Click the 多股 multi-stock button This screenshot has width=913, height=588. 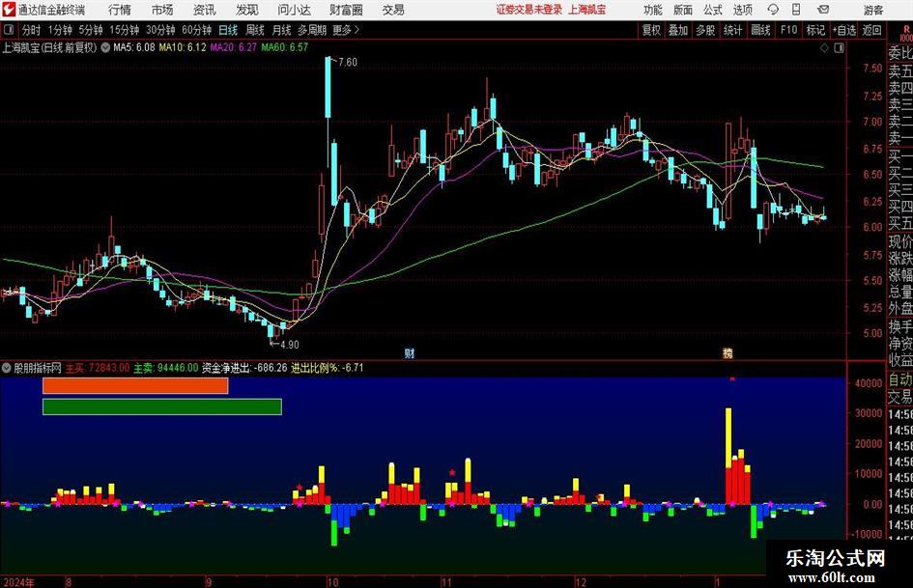pos(705,30)
